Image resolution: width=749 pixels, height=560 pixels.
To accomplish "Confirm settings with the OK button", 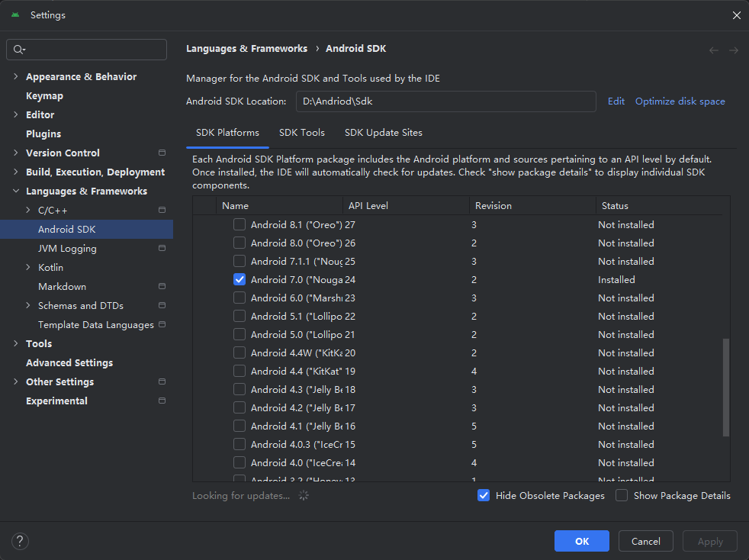I will click(582, 541).
